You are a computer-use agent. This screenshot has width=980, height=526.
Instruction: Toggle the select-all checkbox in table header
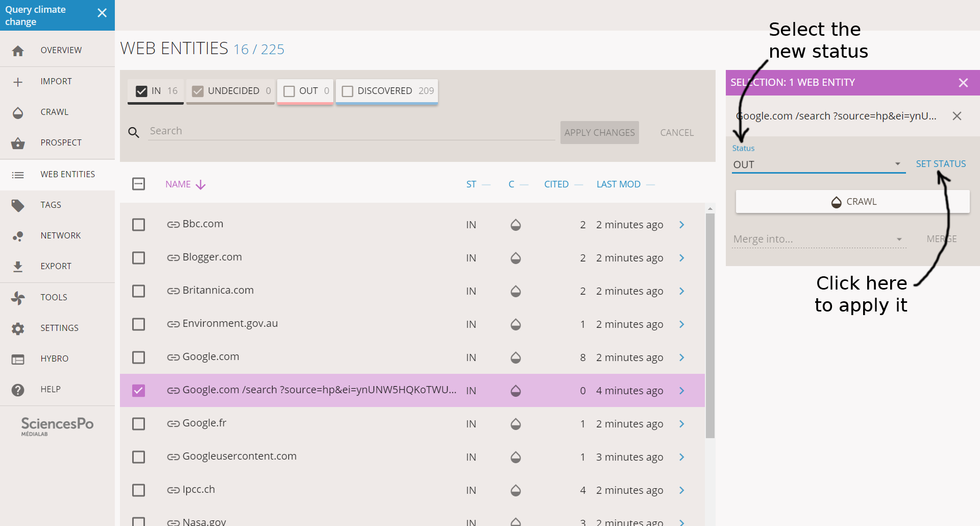(138, 184)
